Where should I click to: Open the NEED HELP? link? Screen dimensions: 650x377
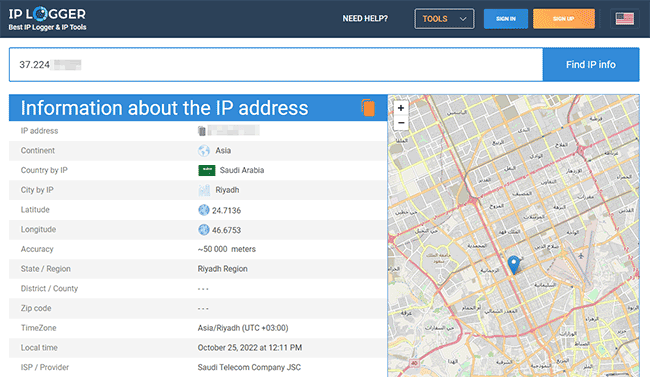coord(365,19)
